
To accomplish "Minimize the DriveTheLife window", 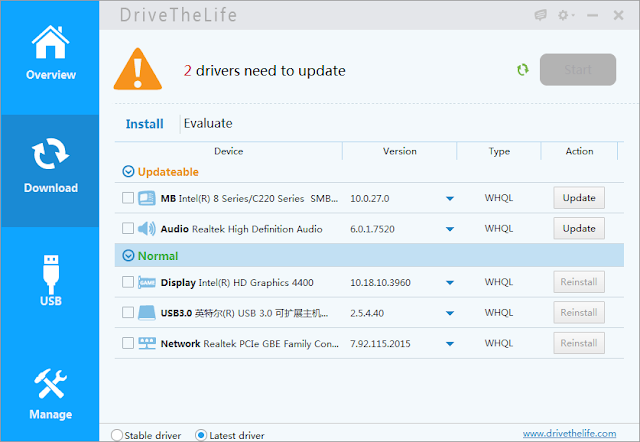I will (592, 16).
